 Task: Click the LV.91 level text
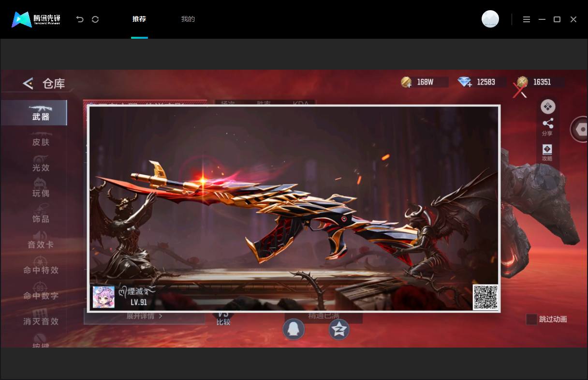pyautogui.click(x=139, y=302)
